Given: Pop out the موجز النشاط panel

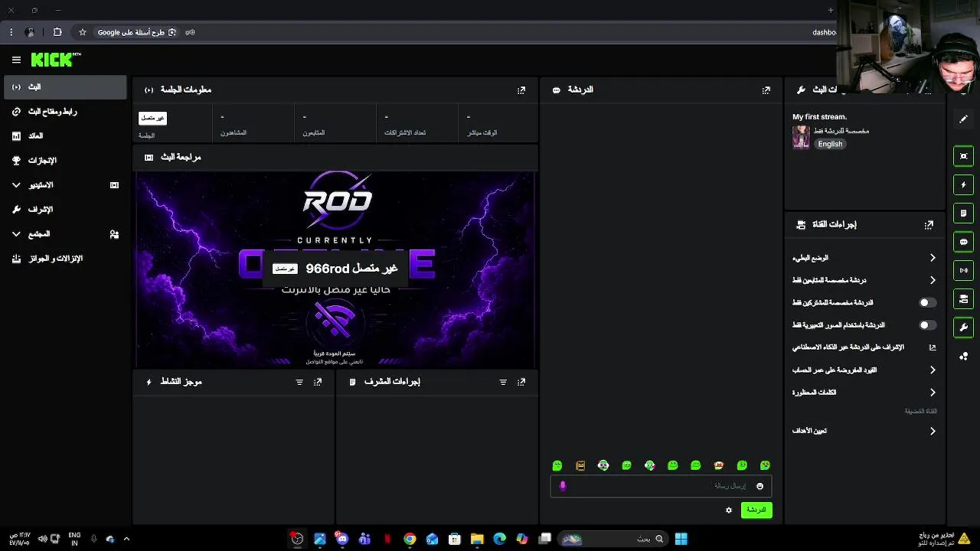Looking at the screenshot, I should pyautogui.click(x=318, y=382).
